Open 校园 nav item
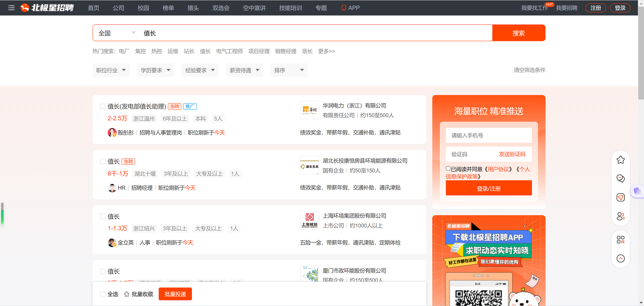 pos(143,8)
